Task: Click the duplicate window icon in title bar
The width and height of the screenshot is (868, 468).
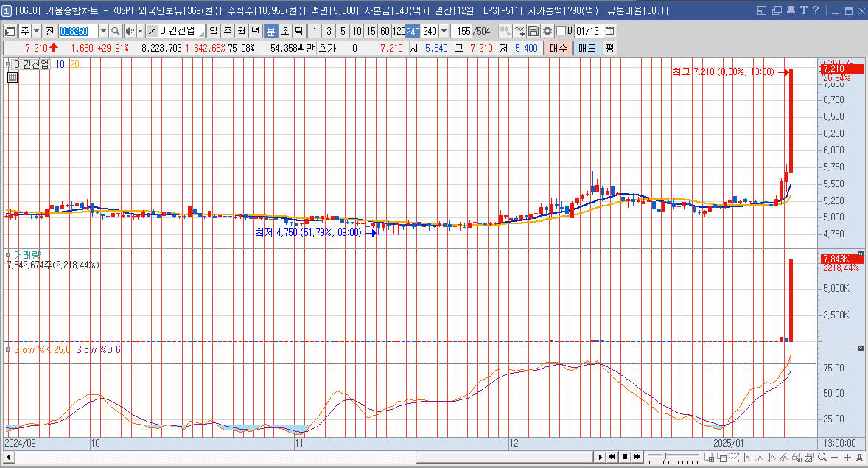Action: click(777, 10)
